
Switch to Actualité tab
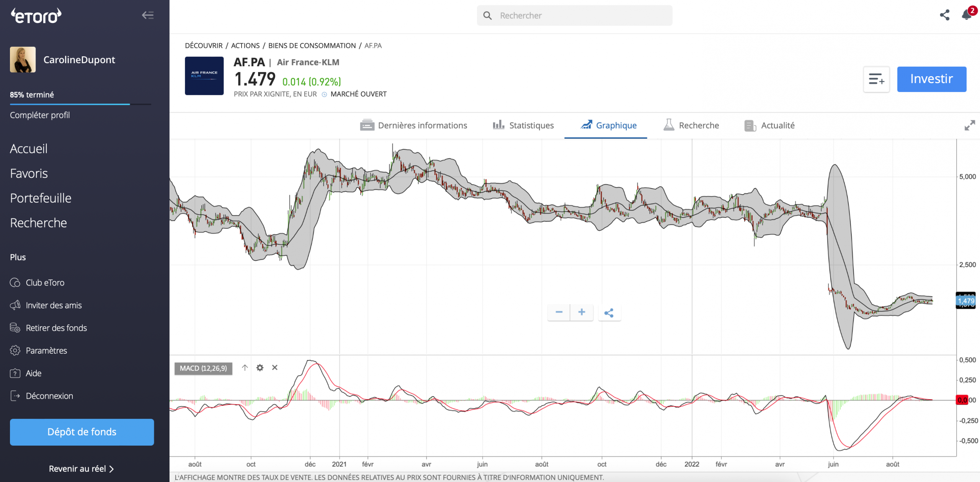tap(769, 125)
